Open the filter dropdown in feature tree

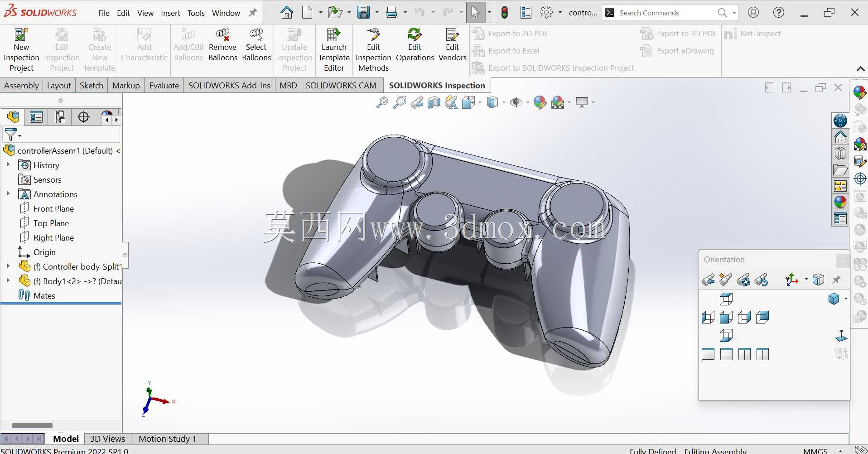(19, 135)
